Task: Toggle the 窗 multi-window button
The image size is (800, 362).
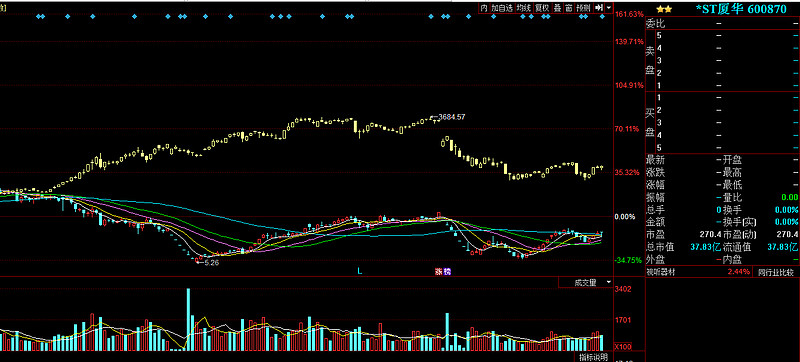Action: 568,8
